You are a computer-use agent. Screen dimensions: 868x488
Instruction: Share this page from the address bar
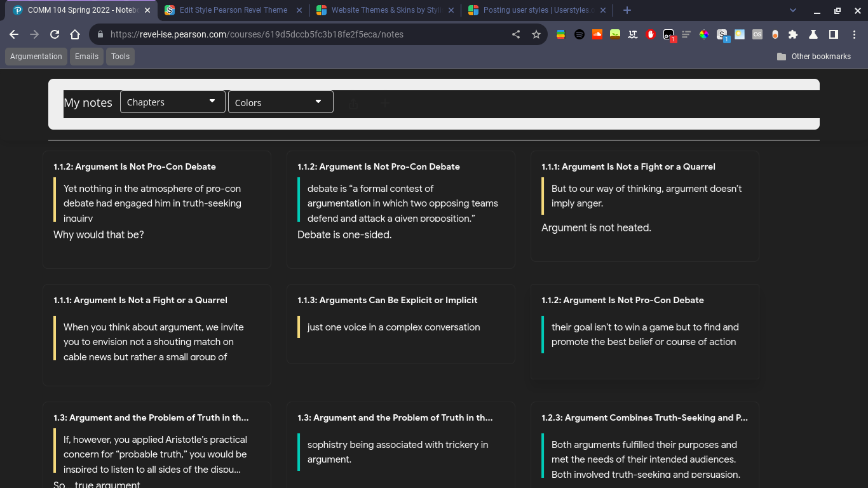coord(516,34)
